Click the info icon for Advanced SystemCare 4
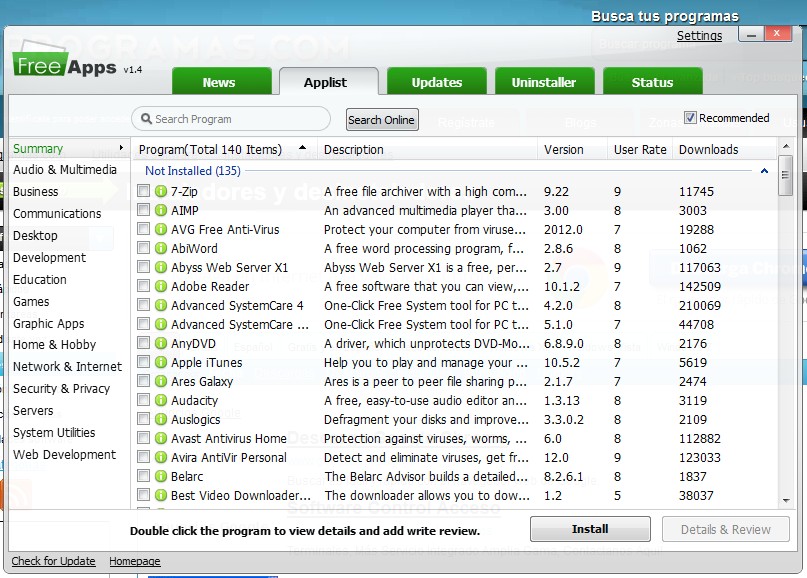This screenshot has width=807, height=578. coord(161,306)
